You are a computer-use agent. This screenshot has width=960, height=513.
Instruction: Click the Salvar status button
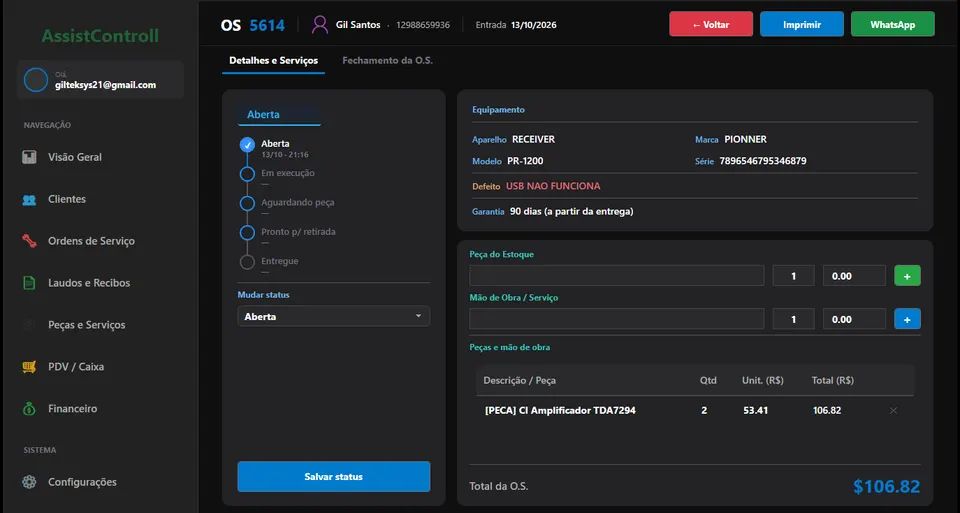point(334,476)
